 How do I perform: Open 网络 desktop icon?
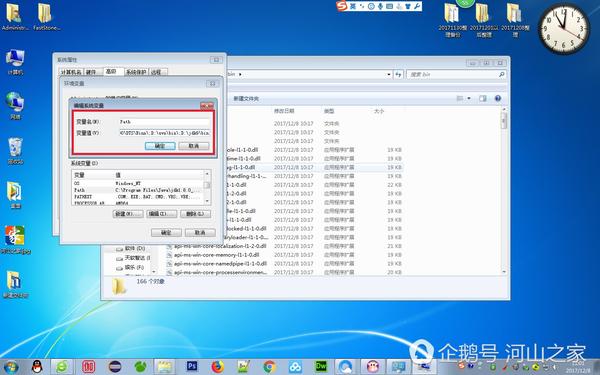coord(15,106)
